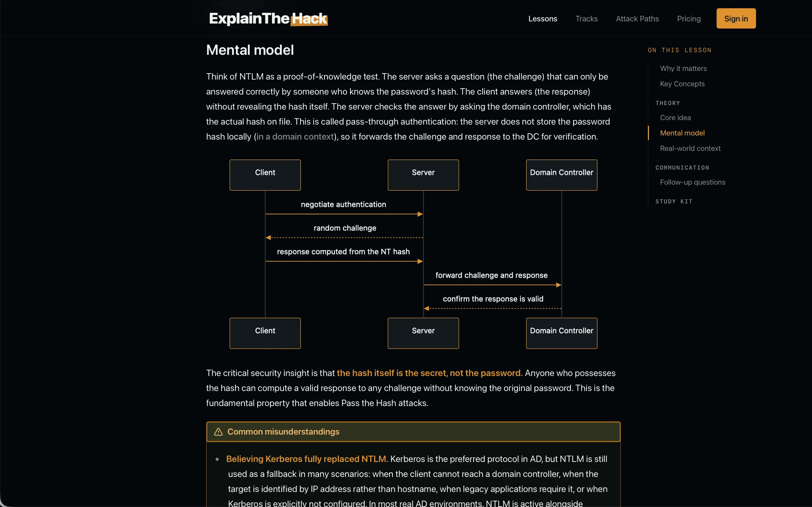812x507 pixels.
Task: Click the top Client diagram node
Action: [265, 175]
